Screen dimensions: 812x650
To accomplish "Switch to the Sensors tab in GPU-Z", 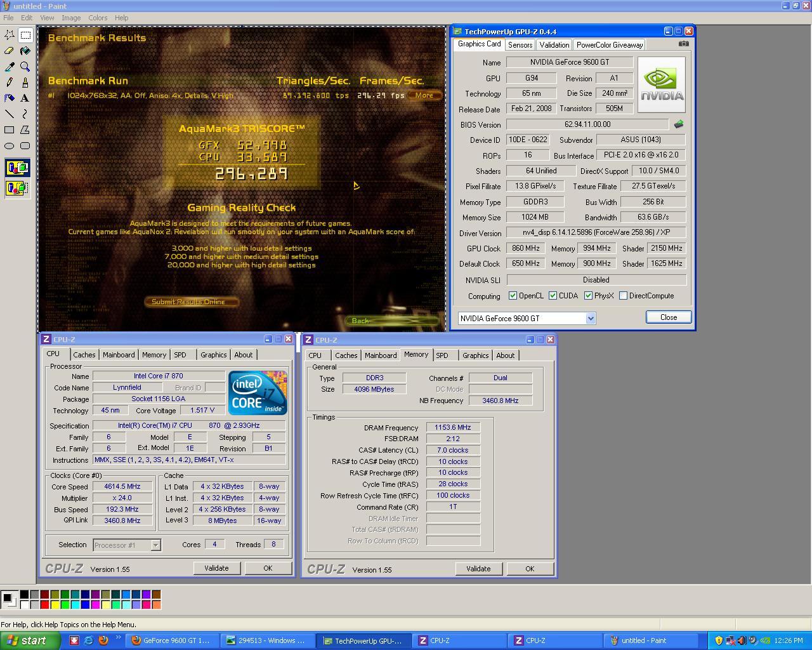I will click(520, 45).
